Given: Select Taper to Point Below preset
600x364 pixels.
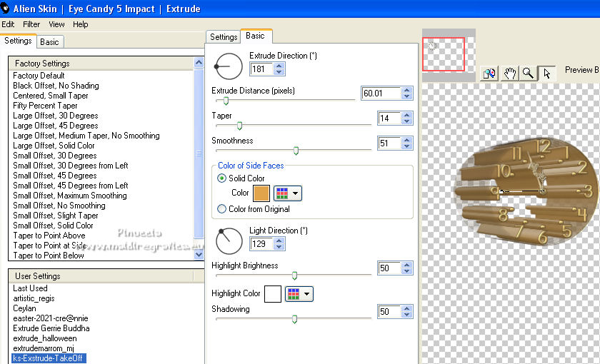Looking at the screenshot, I should [49, 255].
